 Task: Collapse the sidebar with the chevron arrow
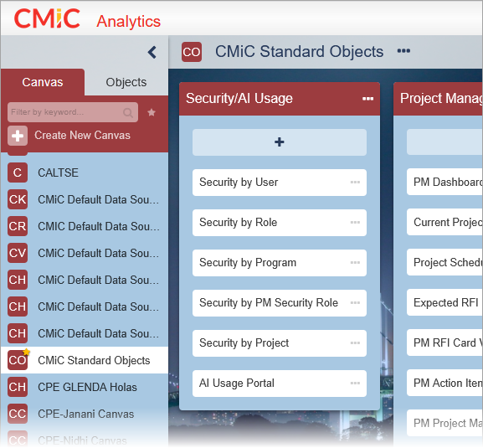pyautogui.click(x=152, y=53)
